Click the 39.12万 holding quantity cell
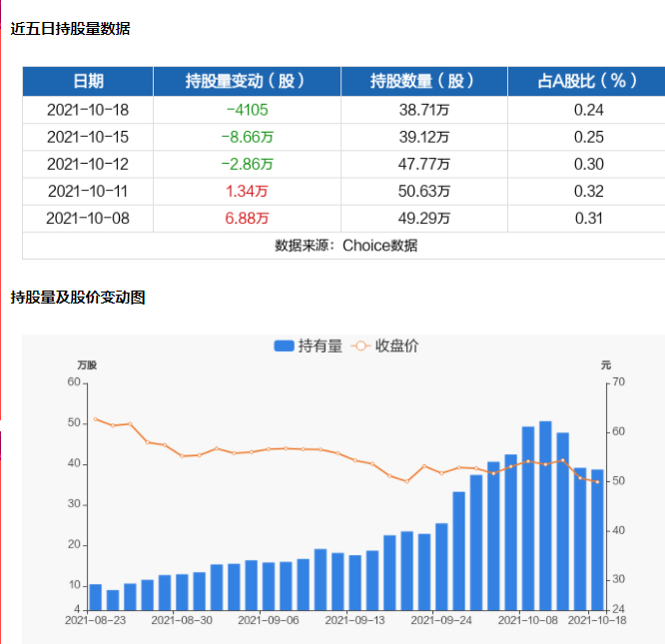665x644 pixels. [x=424, y=138]
